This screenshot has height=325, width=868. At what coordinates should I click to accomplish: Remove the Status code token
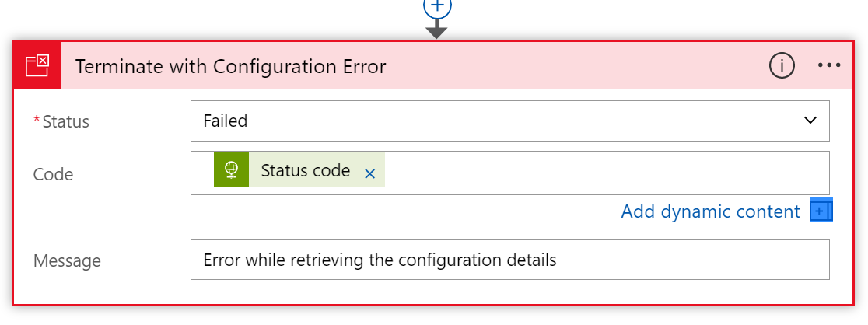[370, 173]
